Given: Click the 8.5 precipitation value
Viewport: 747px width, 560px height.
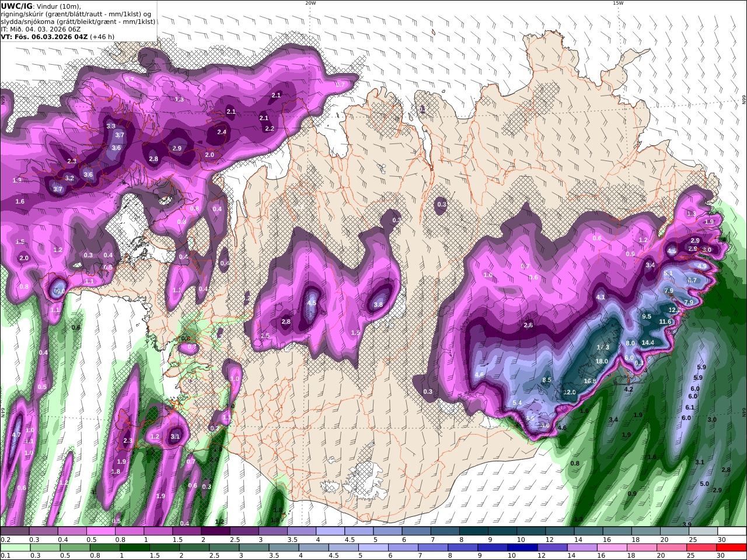Looking at the screenshot, I should [x=547, y=380].
